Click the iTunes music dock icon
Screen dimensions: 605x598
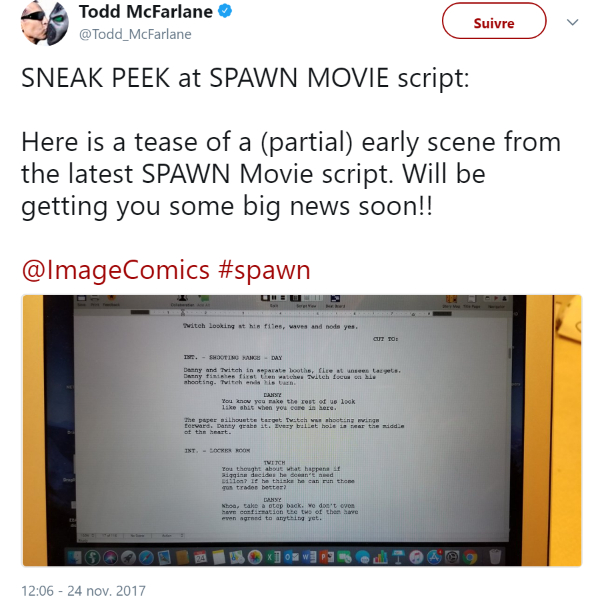416,557
